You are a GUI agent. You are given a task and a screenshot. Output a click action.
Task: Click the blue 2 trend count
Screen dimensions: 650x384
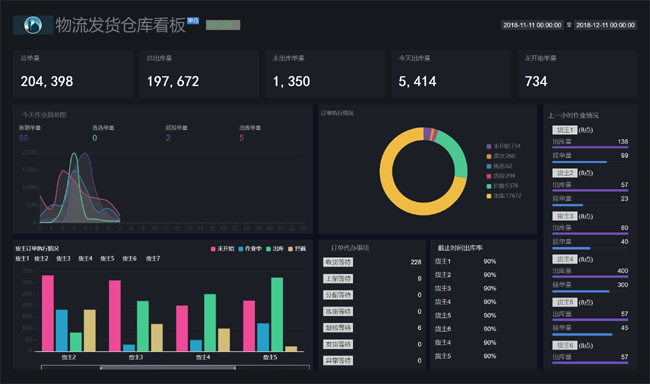pos(168,138)
